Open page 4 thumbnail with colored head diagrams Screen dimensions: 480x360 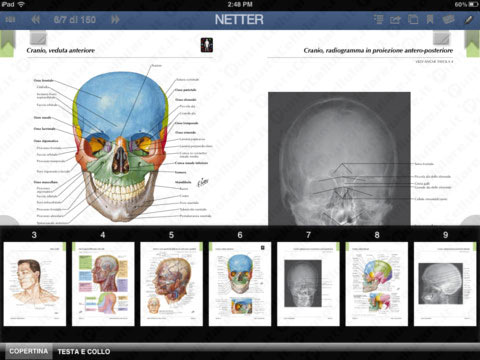tap(103, 284)
